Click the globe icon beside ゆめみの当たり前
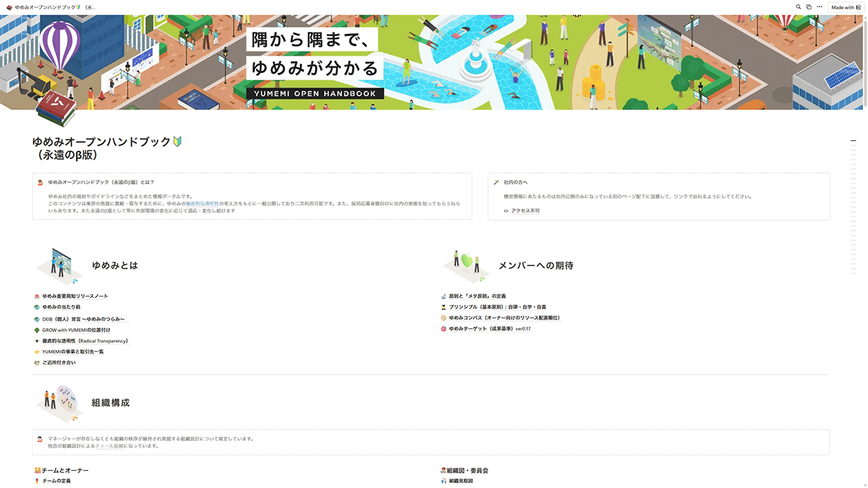Image resolution: width=868 pixels, height=488 pixels. point(37,307)
